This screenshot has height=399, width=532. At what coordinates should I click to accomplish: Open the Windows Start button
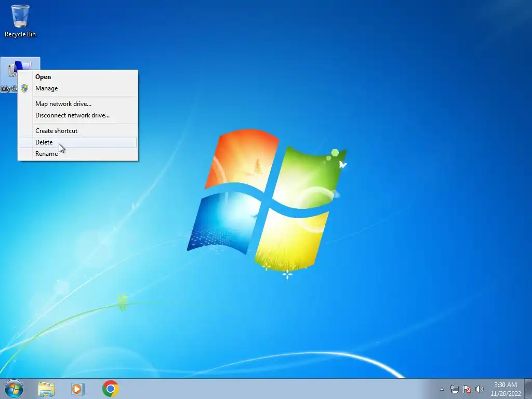pos(14,389)
